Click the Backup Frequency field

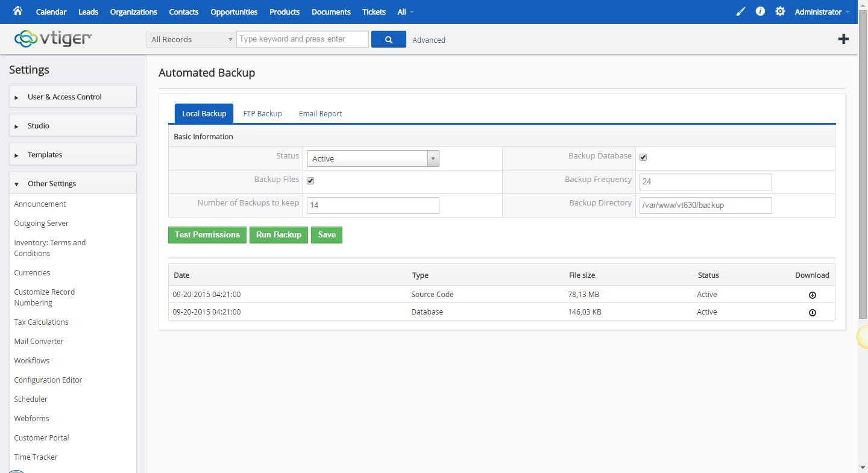coord(706,181)
